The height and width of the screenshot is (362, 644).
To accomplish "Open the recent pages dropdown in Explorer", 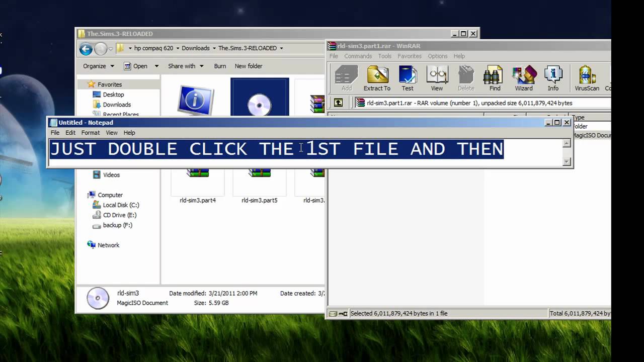I will point(111,49).
